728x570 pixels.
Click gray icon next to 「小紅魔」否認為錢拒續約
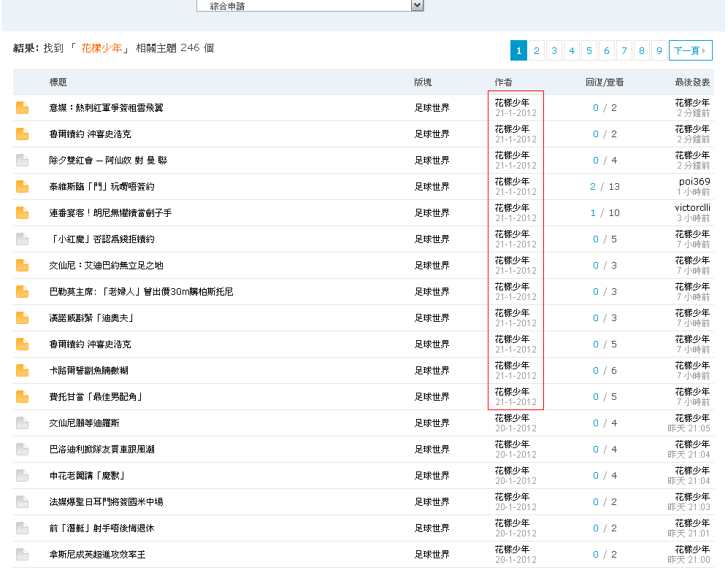[x=23, y=239]
